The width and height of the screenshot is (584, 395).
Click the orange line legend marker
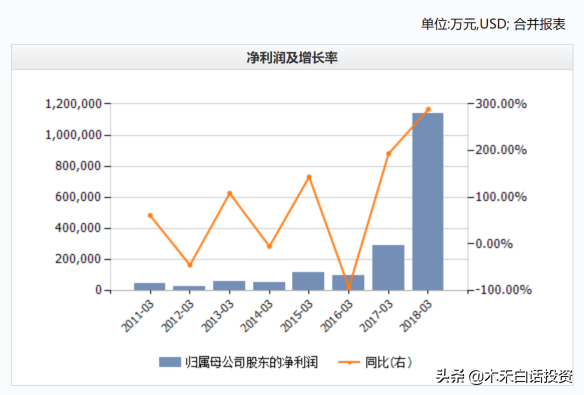click(x=349, y=362)
